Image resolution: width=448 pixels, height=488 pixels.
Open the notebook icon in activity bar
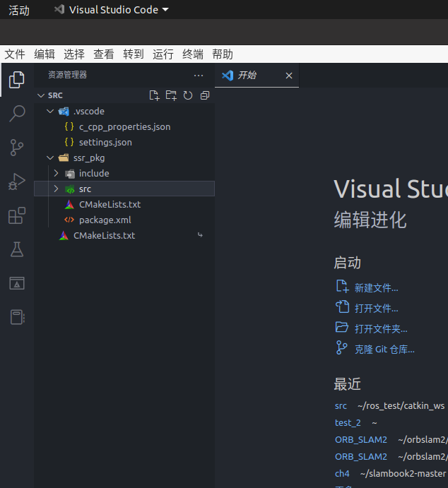point(18,317)
